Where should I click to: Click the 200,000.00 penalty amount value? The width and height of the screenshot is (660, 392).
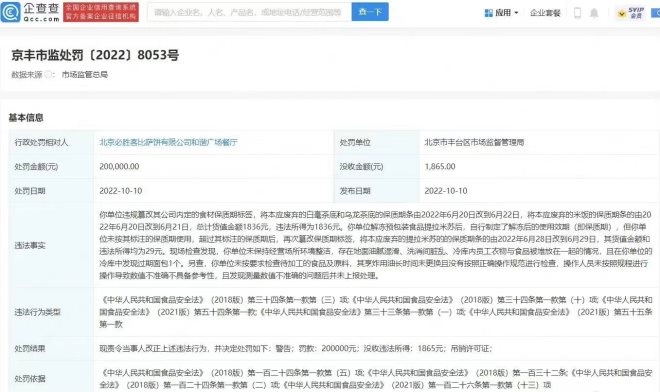pyautogui.click(x=119, y=166)
